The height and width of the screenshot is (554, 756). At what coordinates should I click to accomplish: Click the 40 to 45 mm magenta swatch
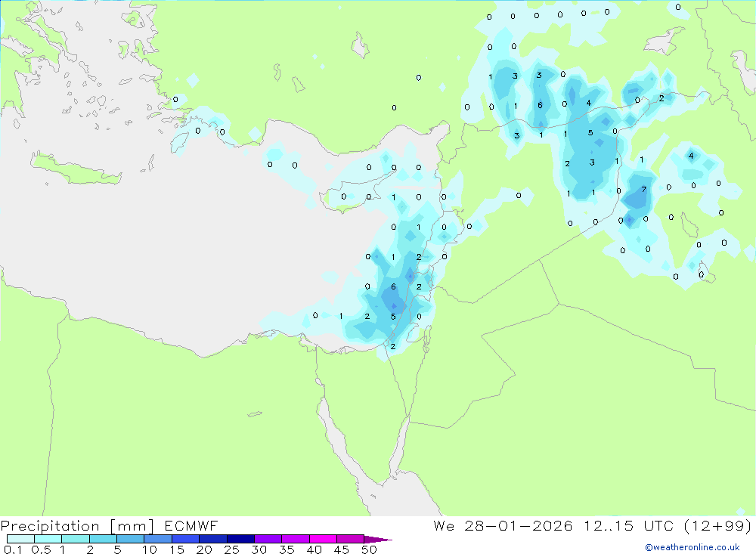tap(323, 539)
